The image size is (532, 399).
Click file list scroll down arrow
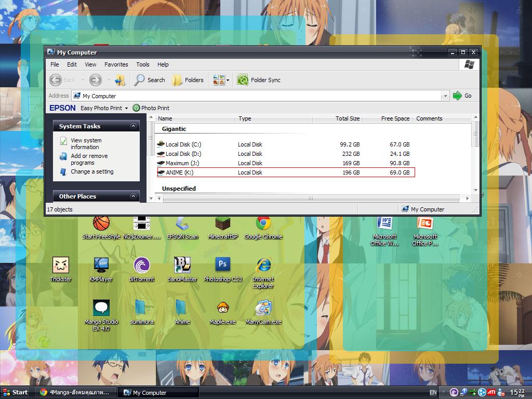click(x=475, y=190)
